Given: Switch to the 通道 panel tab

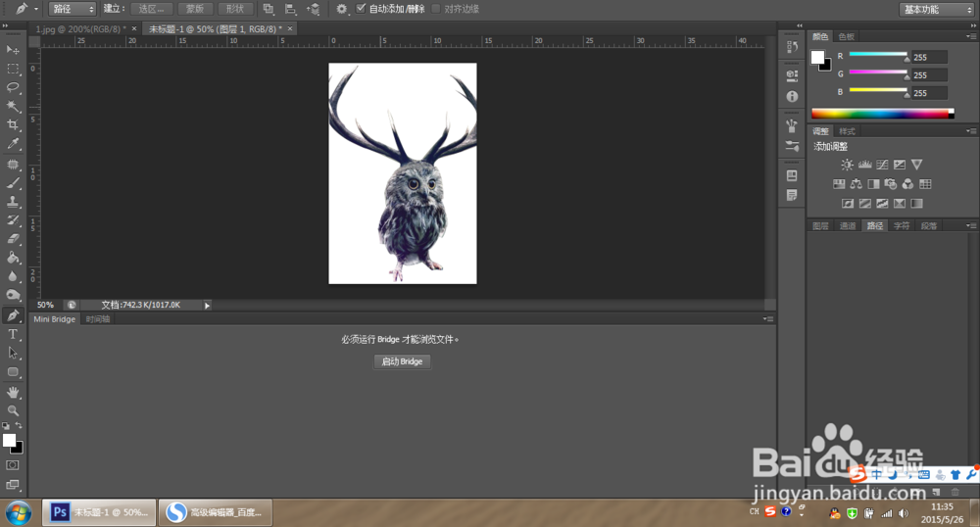Looking at the screenshot, I should click(x=848, y=226).
